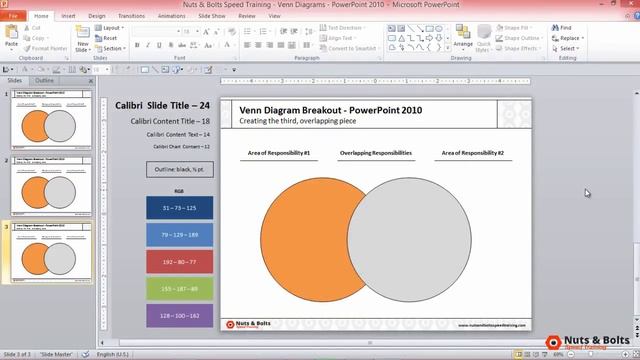Decrease font size with Shrink Font icon
Viewport: 640px width, 360px height.
(x=216, y=31)
